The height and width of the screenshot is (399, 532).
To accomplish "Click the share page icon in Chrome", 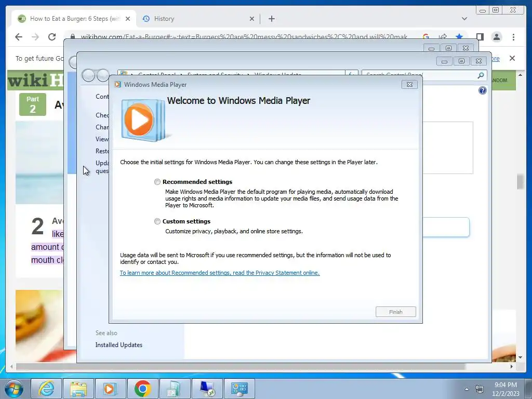I will coord(443,37).
